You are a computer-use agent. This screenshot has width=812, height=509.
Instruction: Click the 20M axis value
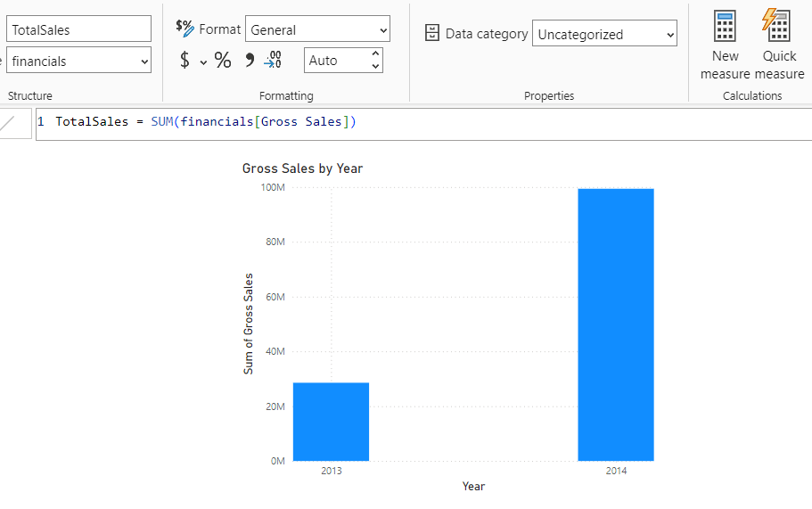pyautogui.click(x=275, y=406)
